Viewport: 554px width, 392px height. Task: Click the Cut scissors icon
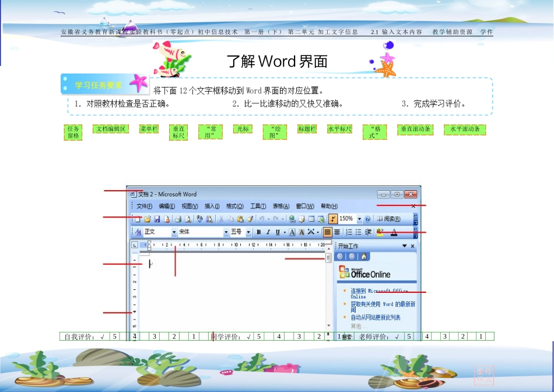tap(221, 219)
